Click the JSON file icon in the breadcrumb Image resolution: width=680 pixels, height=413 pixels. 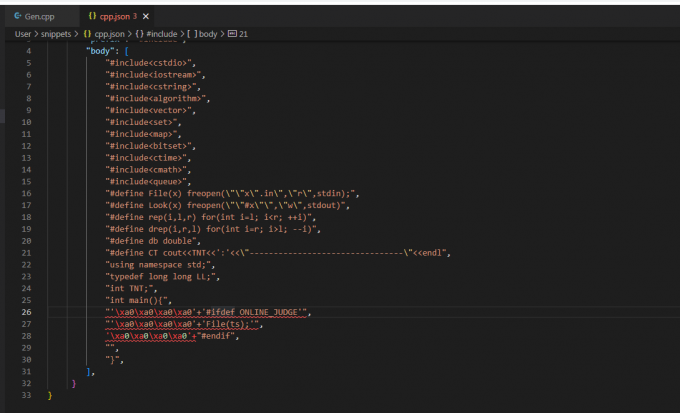87,34
